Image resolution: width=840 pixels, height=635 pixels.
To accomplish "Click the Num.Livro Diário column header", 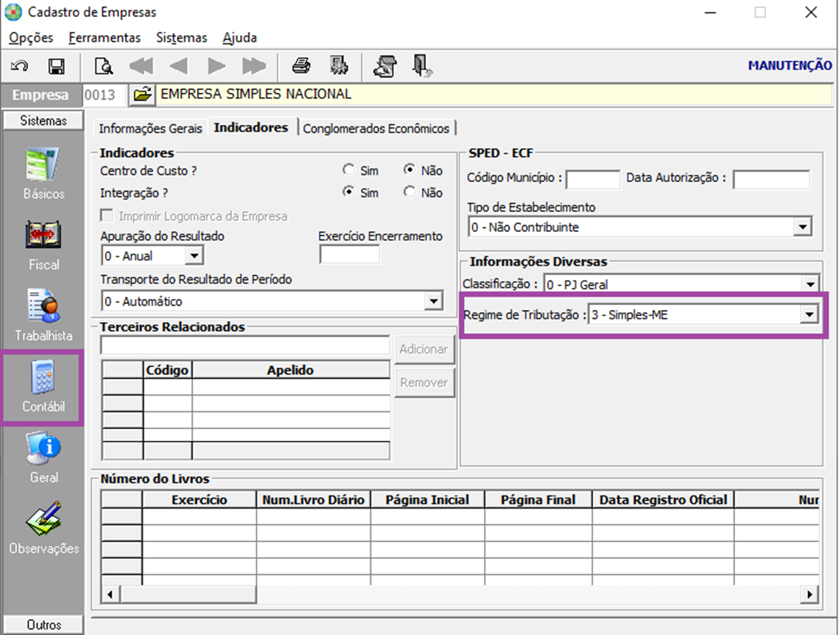I will [x=314, y=500].
